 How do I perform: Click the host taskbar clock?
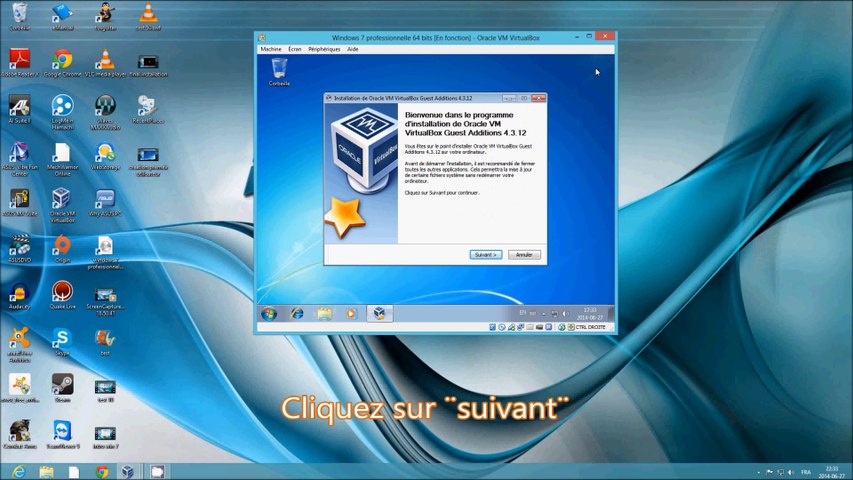(832, 472)
